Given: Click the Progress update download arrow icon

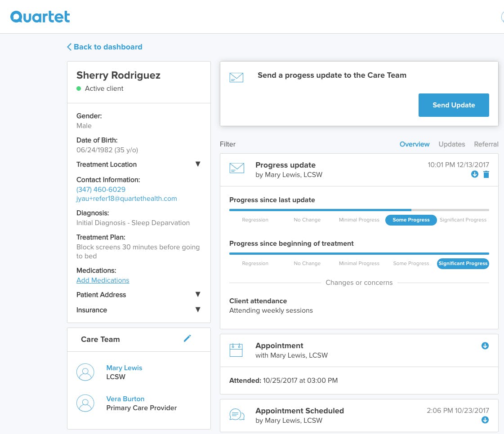Looking at the screenshot, I should (475, 175).
